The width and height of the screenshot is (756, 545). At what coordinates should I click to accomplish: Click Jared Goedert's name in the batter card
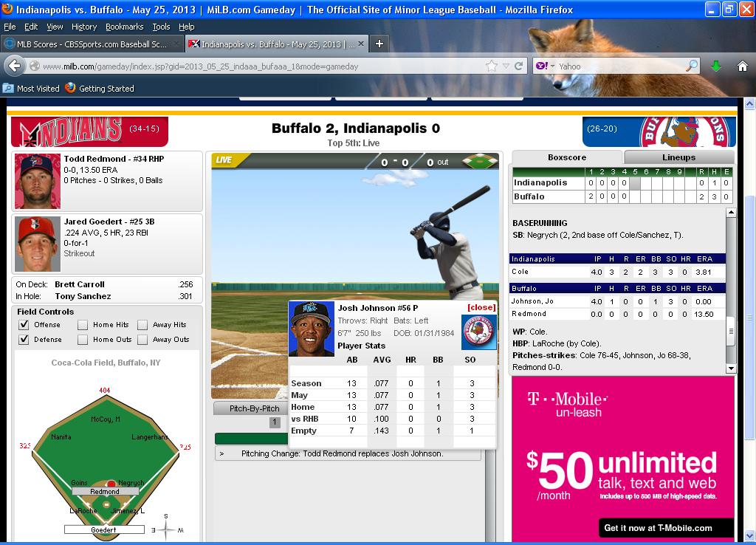pyautogui.click(x=93, y=222)
